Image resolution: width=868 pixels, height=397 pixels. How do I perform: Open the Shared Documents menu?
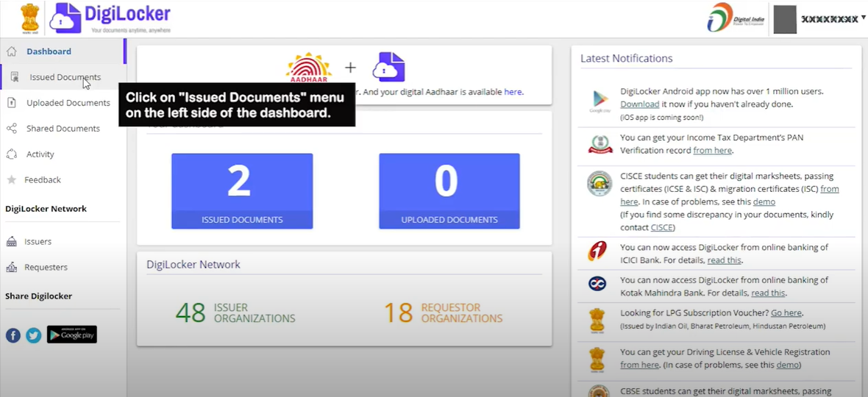63,128
